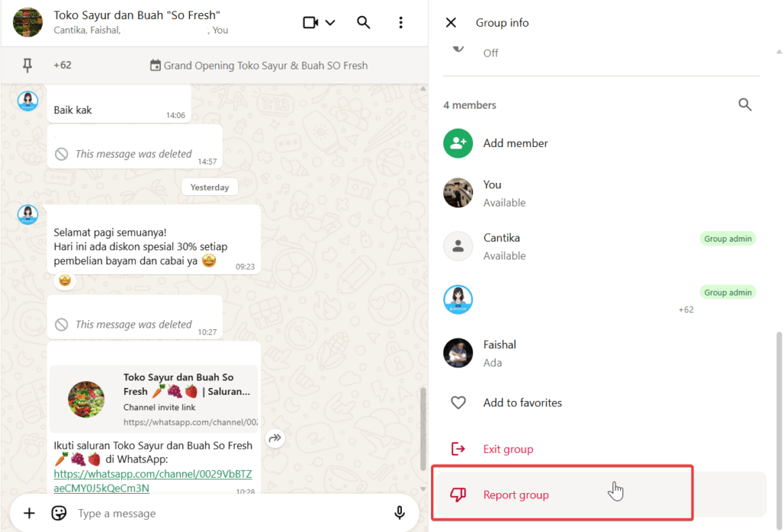Search the group members list
Viewport: 784px width, 532px height.
pos(745,105)
